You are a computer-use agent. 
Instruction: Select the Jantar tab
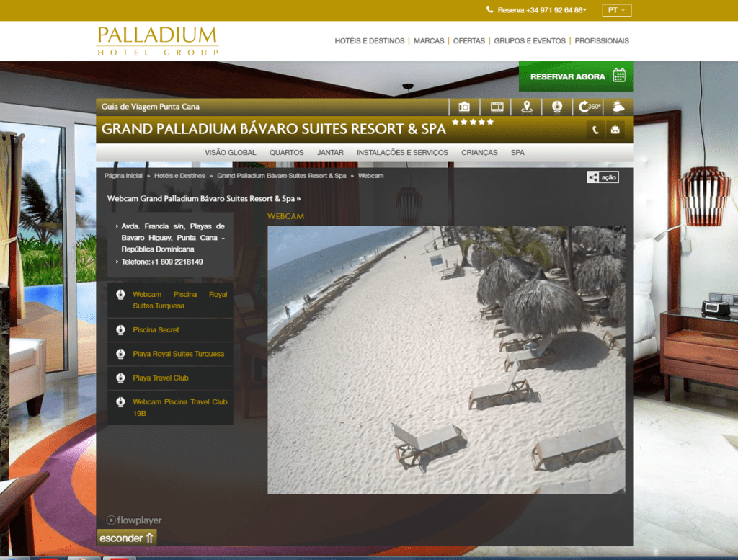pos(330,153)
